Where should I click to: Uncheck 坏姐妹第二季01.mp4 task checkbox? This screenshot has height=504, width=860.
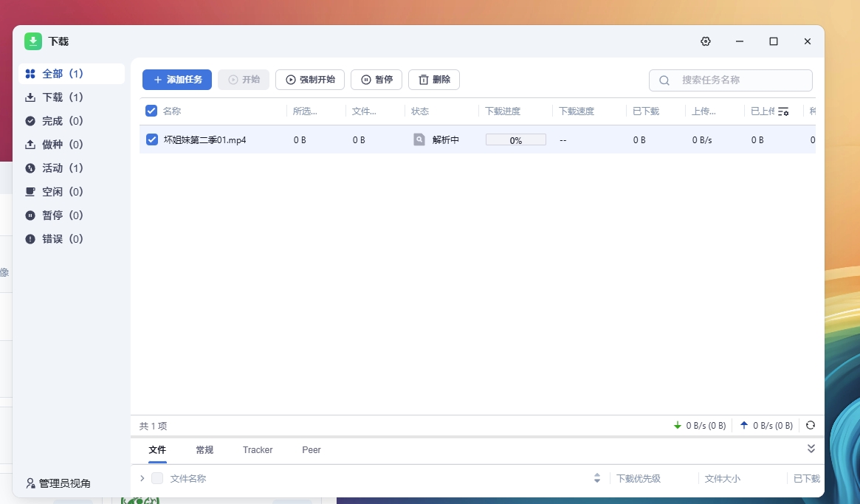coord(152,139)
